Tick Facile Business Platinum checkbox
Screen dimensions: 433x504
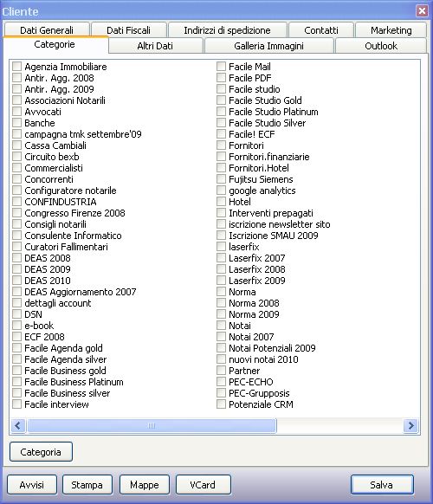click(16, 382)
